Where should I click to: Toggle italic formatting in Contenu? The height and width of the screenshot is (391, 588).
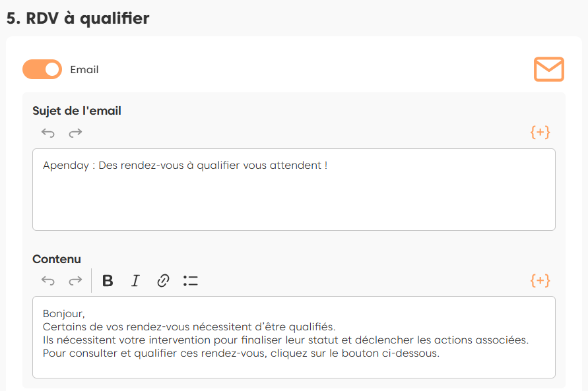pos(135,281)
